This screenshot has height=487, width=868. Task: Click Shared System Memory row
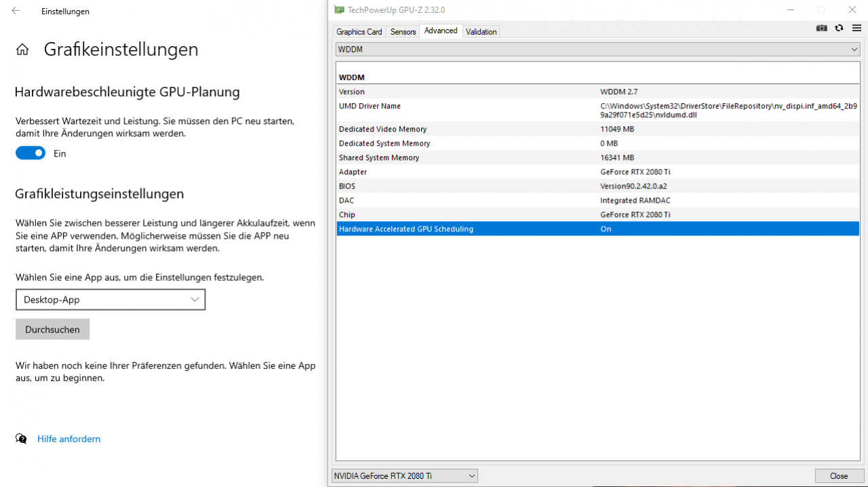point(597,157)
